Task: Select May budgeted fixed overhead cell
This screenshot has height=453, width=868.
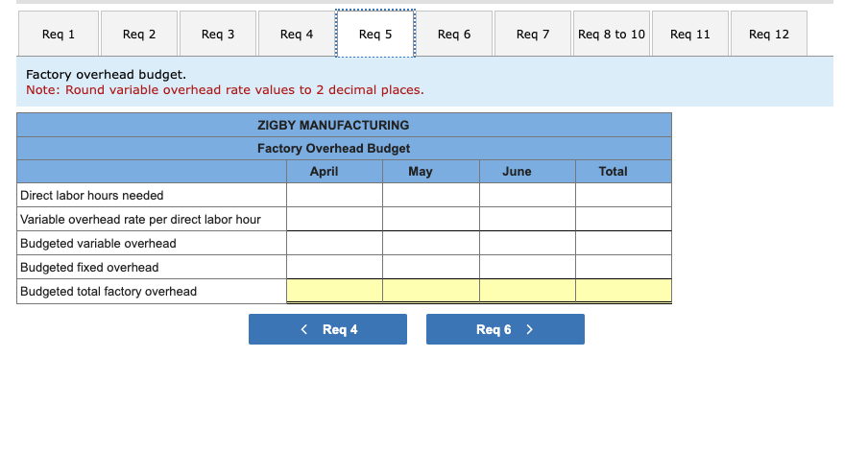Action: tap(431, 267)
